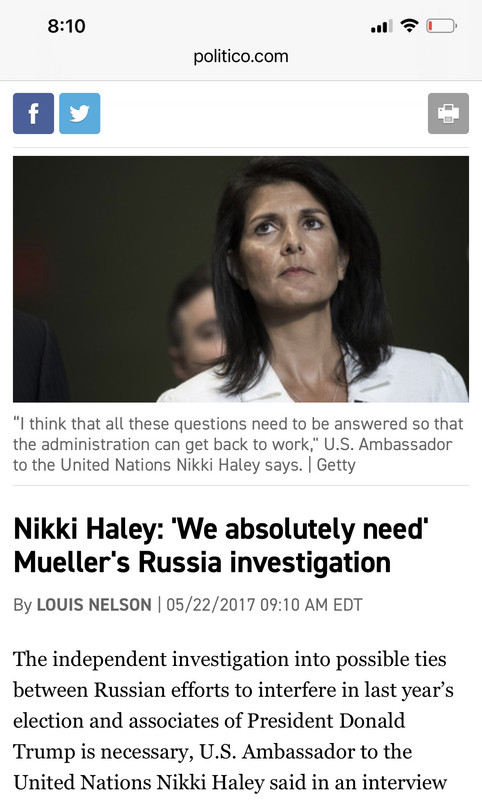482x800 pixels.
Task: Open author LOUIS NELSON's page
Action: (x=94, y=605)
